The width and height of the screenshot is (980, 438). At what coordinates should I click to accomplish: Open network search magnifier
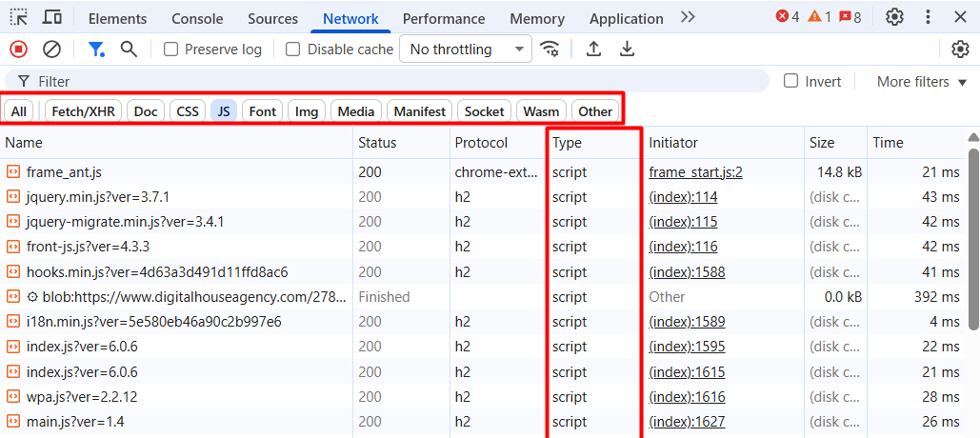tap(129, 50)
